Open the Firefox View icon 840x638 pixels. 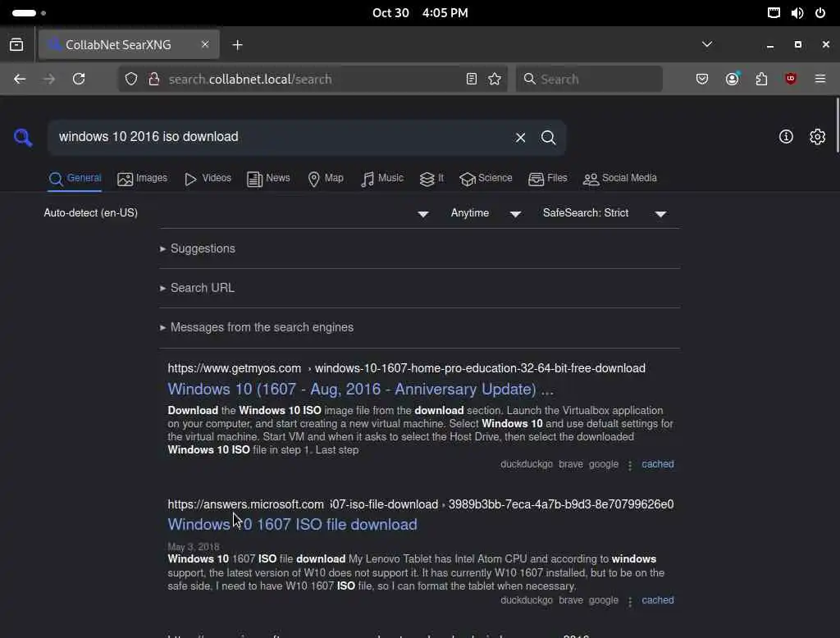[x=16, y=44]
